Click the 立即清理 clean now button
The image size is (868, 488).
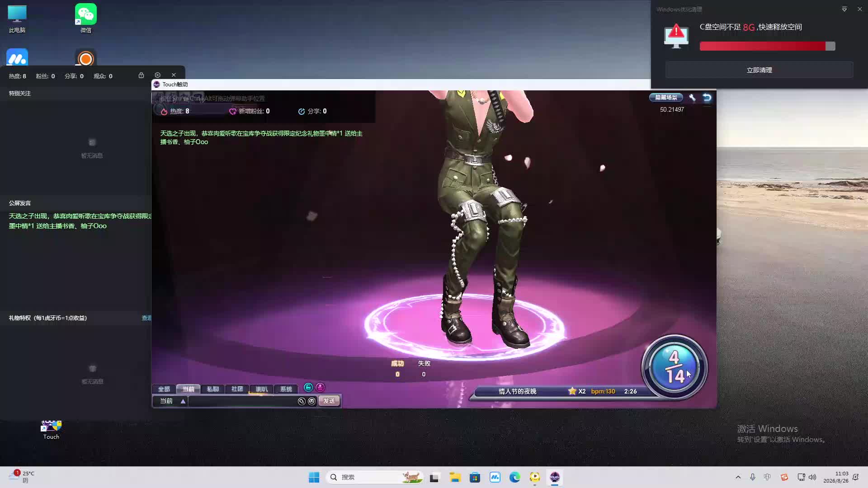click(x=759, y=70)
